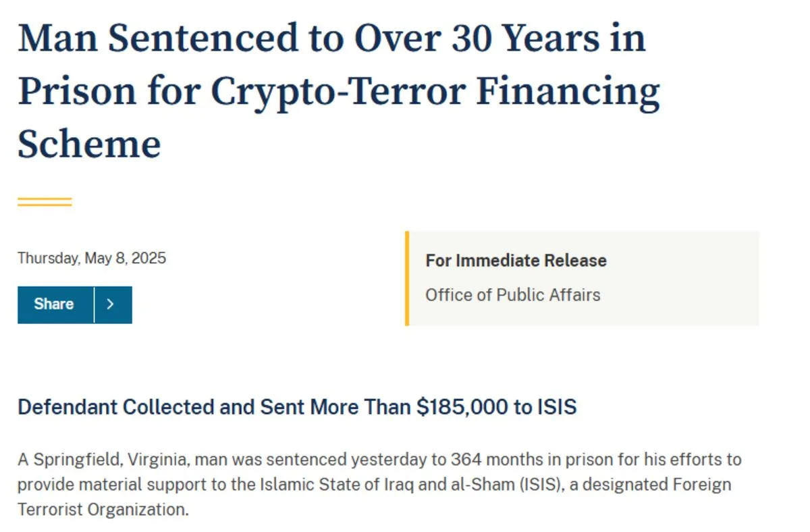The image size is (810, 532).
Task: Click the Foreign Terrorist Organization phrase
Action: point(375,496)
